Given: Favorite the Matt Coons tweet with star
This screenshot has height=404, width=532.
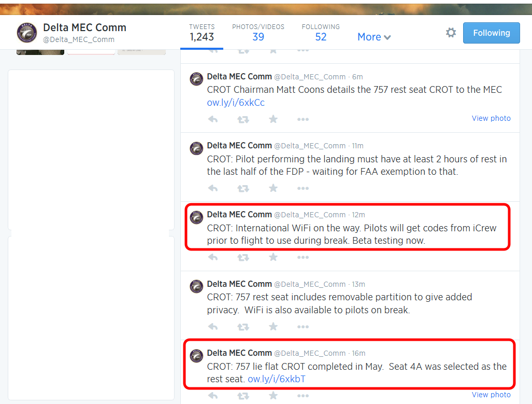Looking at the screenshot, I should (273, 119).
